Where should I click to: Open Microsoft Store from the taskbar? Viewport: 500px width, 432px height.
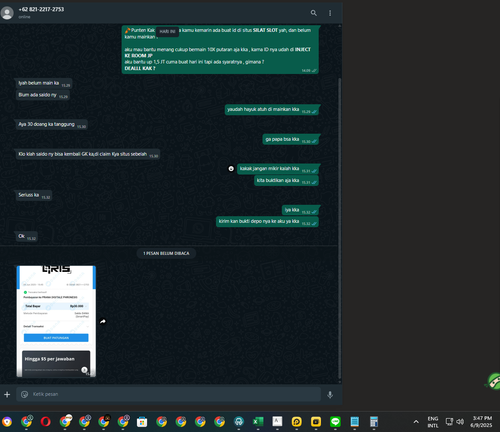coord(142,422)
